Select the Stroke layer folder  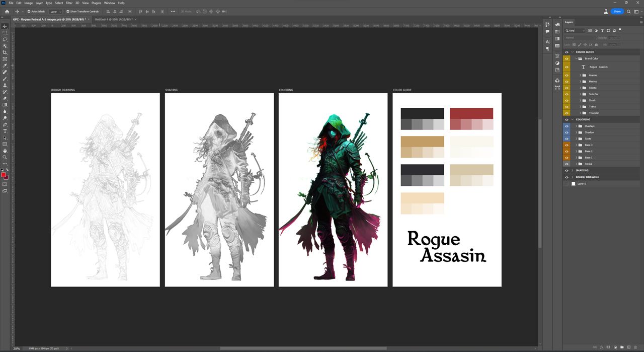click(x=606, y=164)
